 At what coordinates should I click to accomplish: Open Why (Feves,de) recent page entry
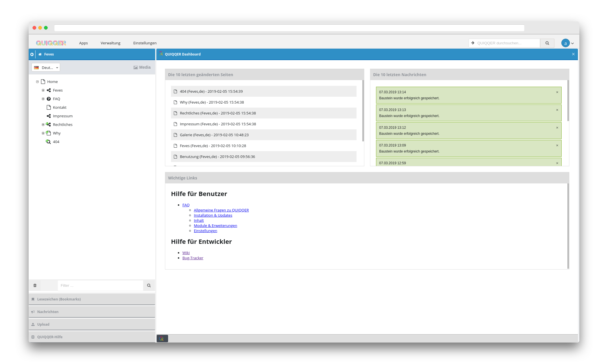tap(263, 102)
